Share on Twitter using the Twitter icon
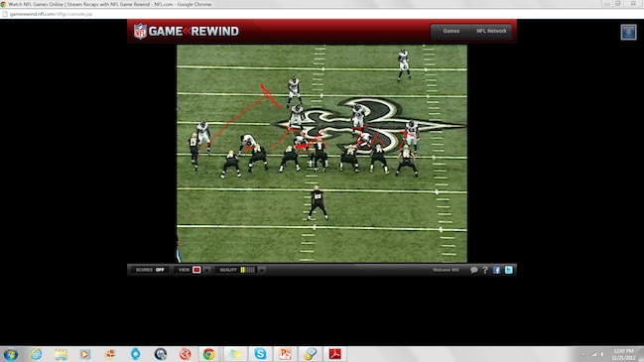644x362 pixels. click(508, 270)
